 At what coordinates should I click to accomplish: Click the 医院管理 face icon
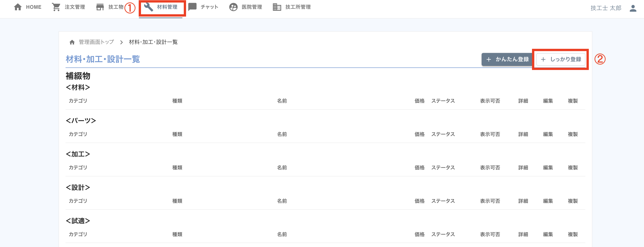233,7
